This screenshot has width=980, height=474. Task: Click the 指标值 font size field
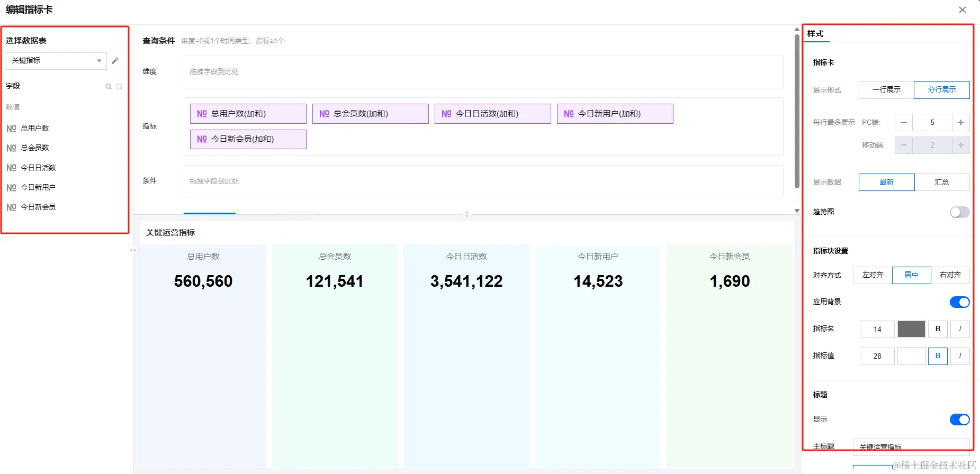[x=877, y=356]
